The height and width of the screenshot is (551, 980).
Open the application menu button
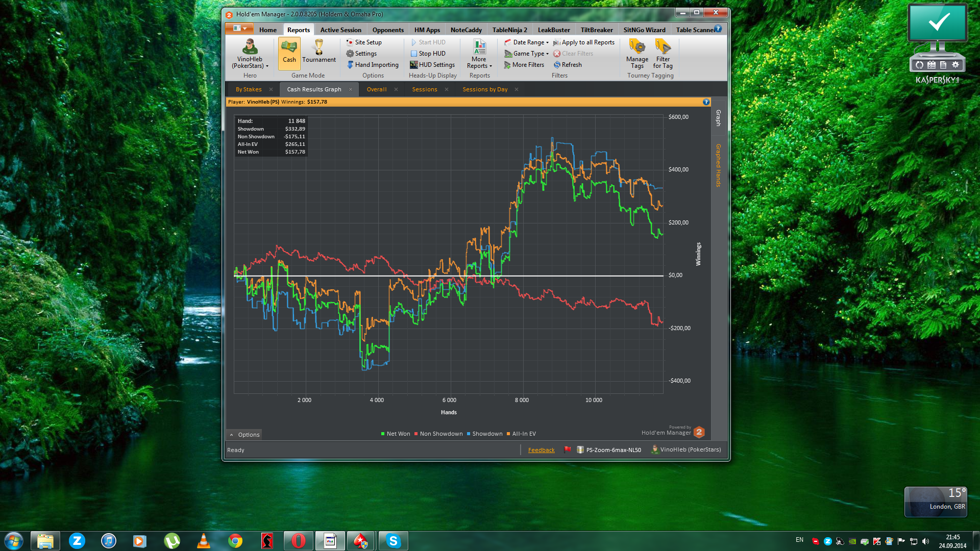click(x=239, y=29)
